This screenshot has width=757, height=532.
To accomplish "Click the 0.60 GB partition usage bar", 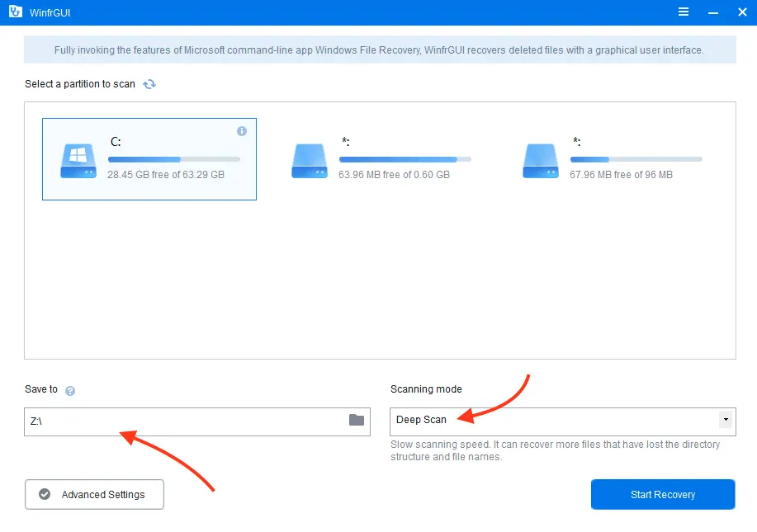I will tap(405, 159).
